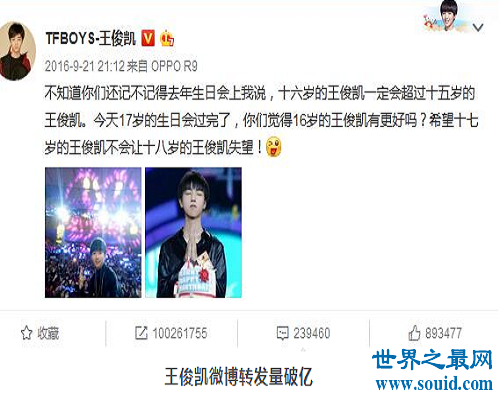The width and height of the screenshot is (500, 400).
Task: Click the www.souid.com watermark link
Action: 434,384
